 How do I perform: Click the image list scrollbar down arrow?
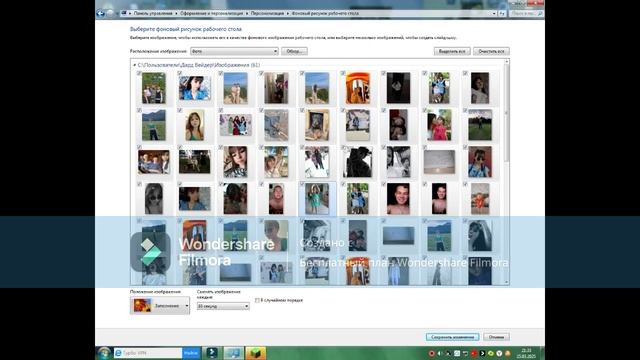pos(507,282)
